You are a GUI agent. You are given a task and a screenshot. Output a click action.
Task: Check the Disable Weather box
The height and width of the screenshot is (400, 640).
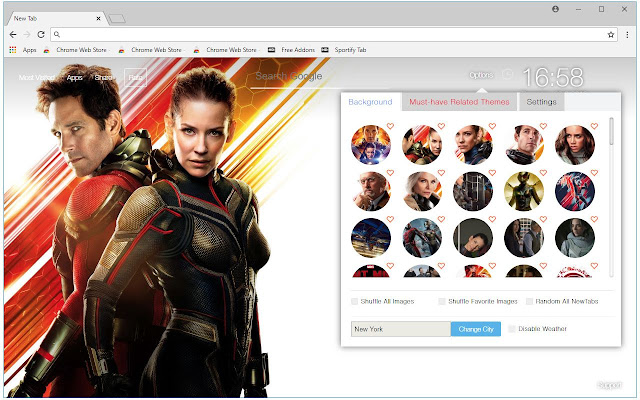pyautogui.click(x=512, y=329)
